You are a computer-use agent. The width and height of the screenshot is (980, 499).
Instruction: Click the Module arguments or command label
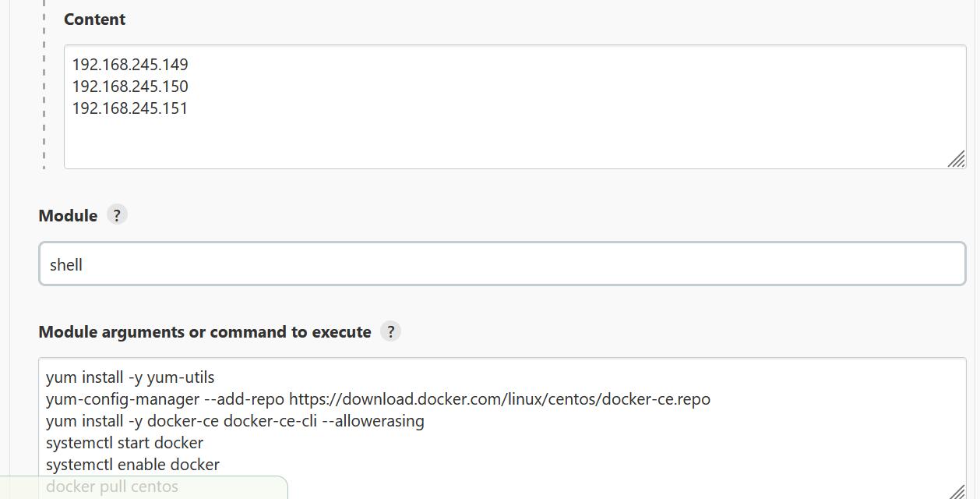205,332
